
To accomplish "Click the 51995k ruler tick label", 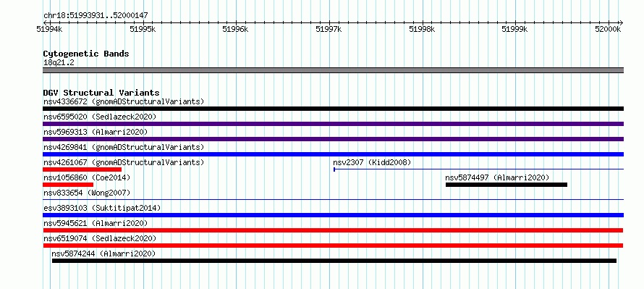I will pos(143,29).
